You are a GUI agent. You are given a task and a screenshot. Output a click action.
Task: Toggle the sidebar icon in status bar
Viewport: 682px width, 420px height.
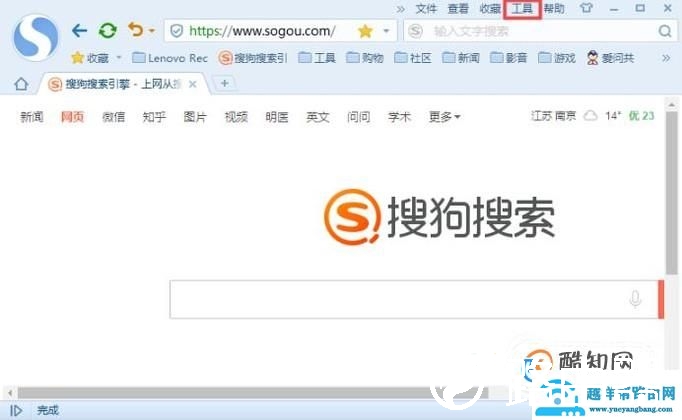[16, 410]
